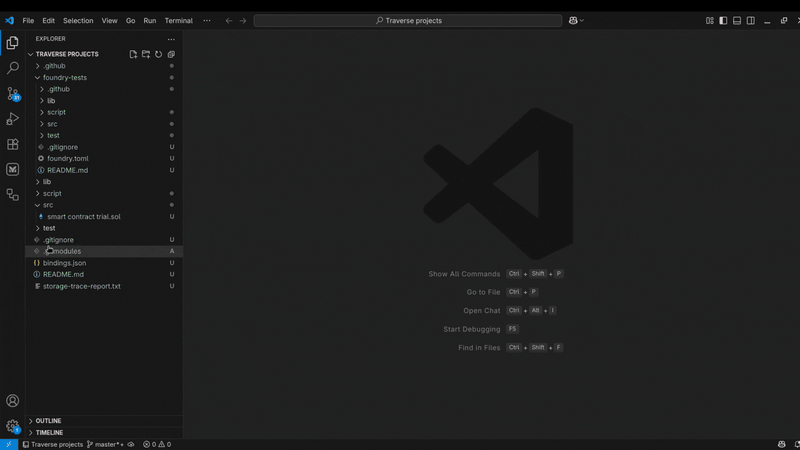Image resolution: width=800 pixels, height=450 pixels.
Task: Click the master branch in status bar
Action: (x=105, y=444)
